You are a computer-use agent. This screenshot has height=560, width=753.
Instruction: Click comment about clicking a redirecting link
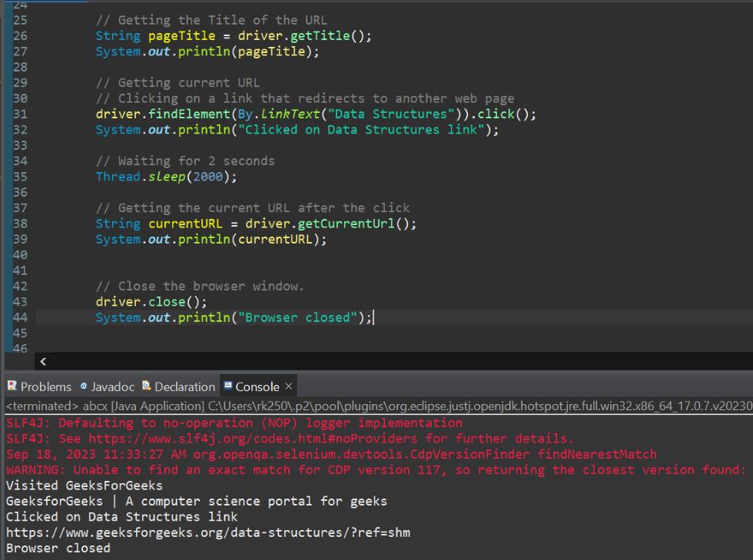[x=305, y=98]
